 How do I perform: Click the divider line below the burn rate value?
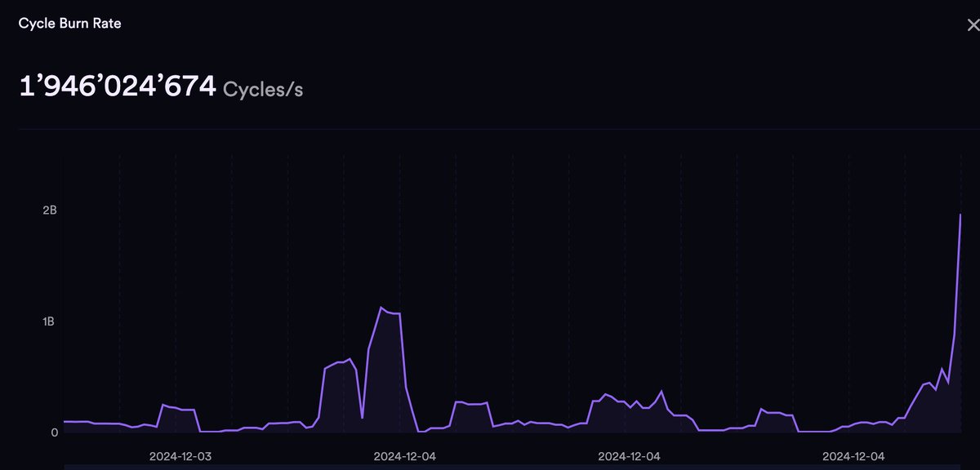coord(490,128)
